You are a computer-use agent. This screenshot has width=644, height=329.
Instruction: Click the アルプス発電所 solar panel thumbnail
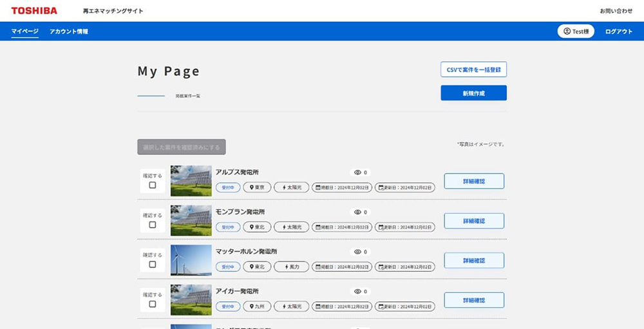click(191, 181)
